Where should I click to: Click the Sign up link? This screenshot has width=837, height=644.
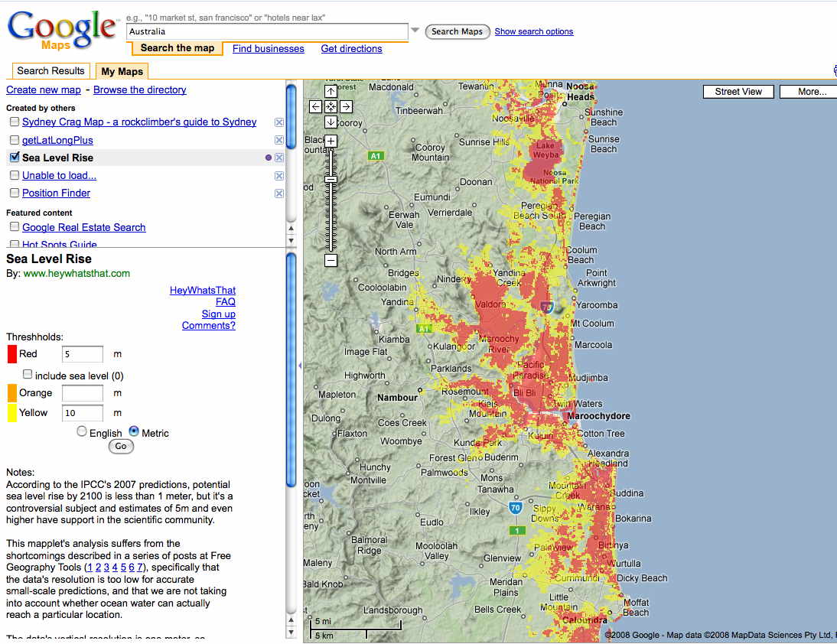click(x=218, y=314)
